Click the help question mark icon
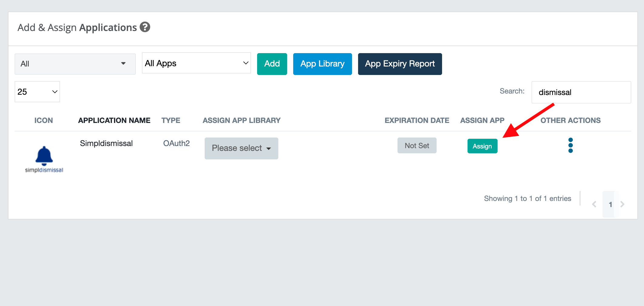This screenshot has width=644, height=306. coord(145,27)
